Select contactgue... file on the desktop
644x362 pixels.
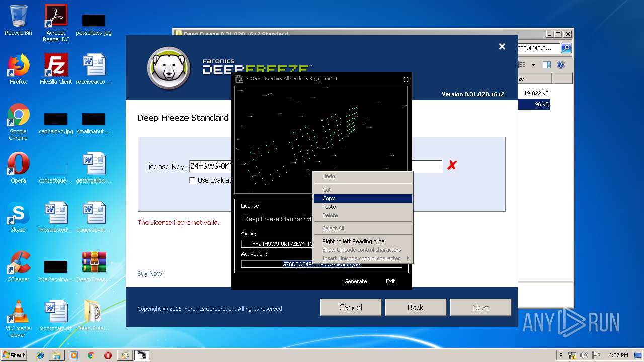point(56,172)
